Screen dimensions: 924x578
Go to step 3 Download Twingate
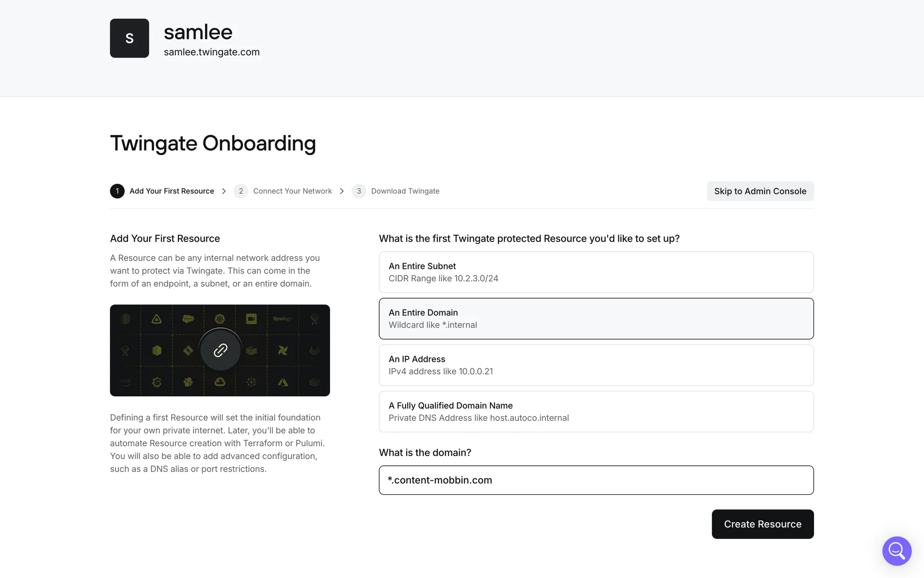click(405, 191)
